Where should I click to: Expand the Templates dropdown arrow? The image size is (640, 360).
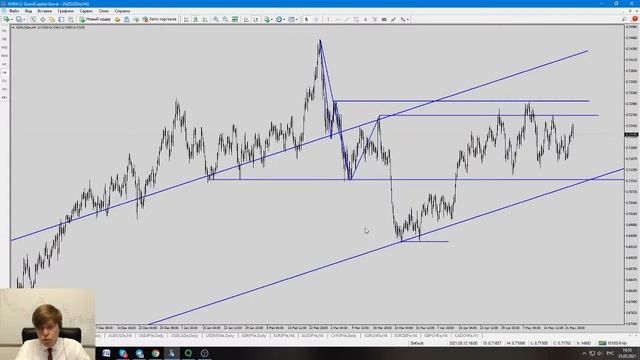296,19
